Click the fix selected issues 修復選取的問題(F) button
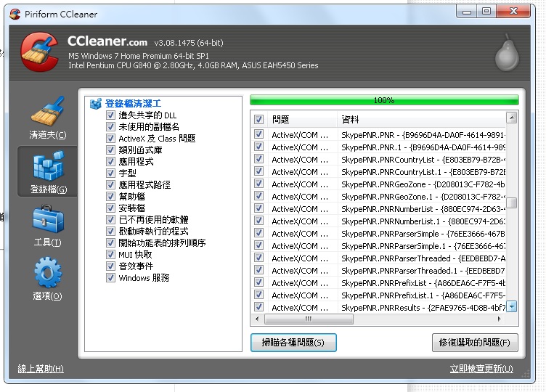 [475, 343]
